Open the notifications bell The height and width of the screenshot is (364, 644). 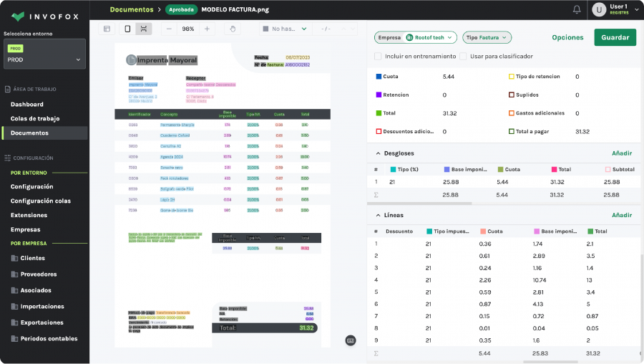click(577, 9)
